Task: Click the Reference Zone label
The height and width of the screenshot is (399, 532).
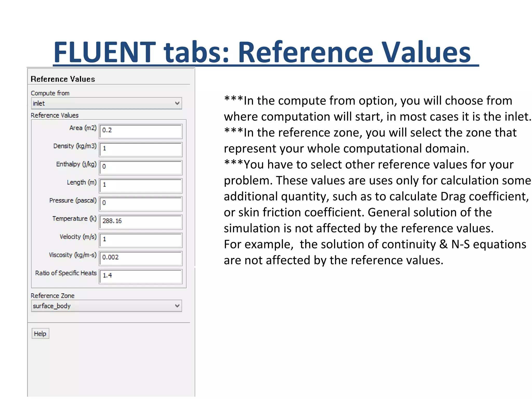Action: coord(52,296)
